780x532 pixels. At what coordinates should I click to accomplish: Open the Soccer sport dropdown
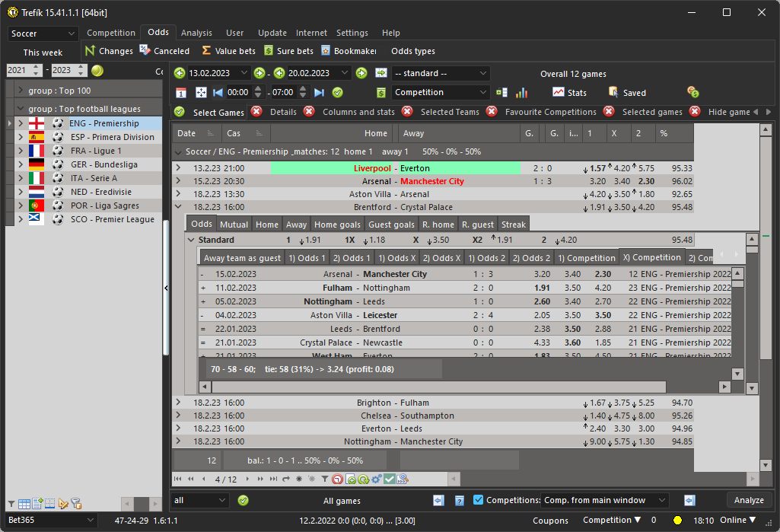[x=43, y=33]
